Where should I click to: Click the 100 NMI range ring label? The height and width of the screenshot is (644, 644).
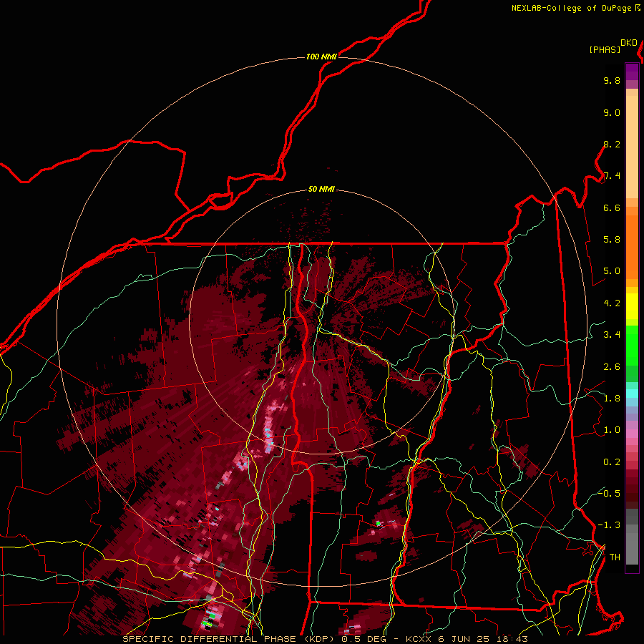pos(321,57)
